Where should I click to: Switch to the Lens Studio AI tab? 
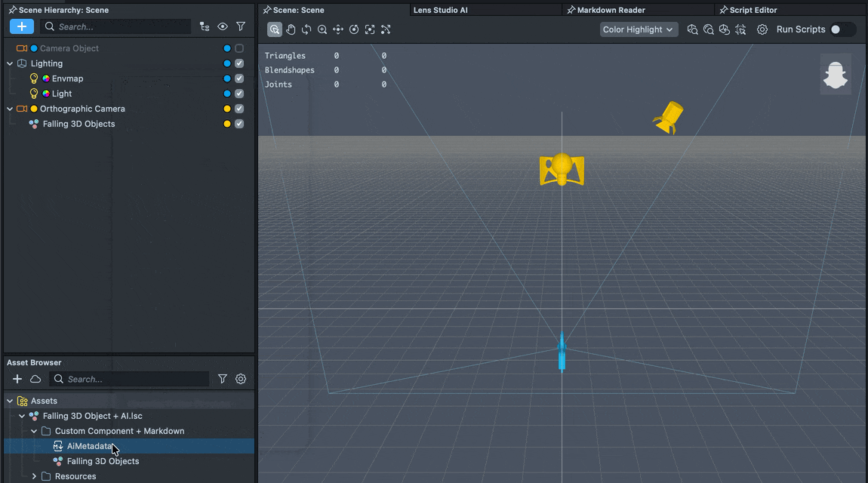click(x=440, y=10)
